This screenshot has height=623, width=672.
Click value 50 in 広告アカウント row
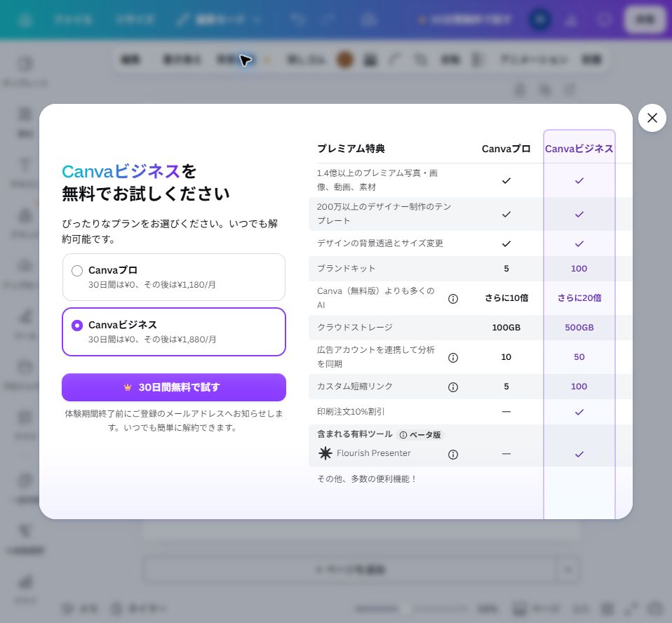tap(579, 356)
